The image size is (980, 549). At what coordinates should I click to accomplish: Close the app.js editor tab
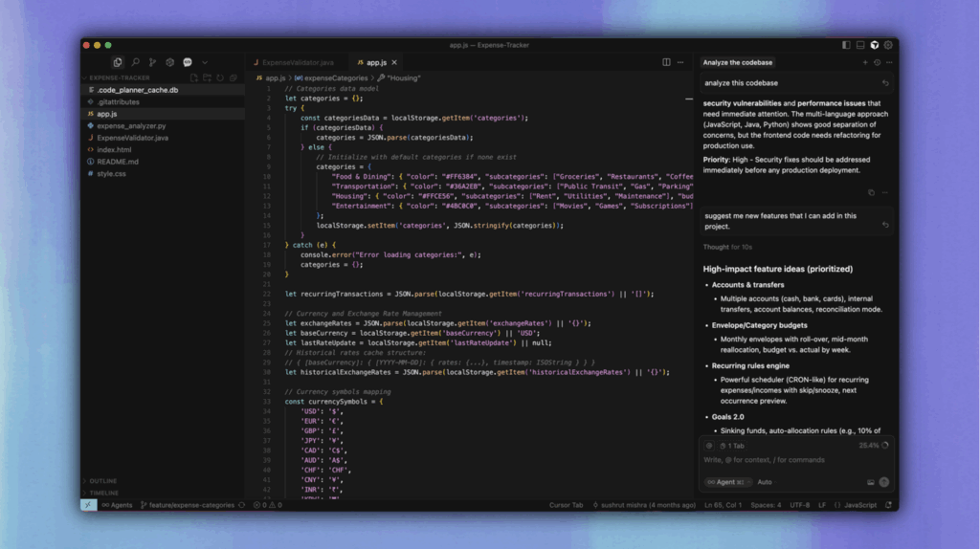[394, 62]
